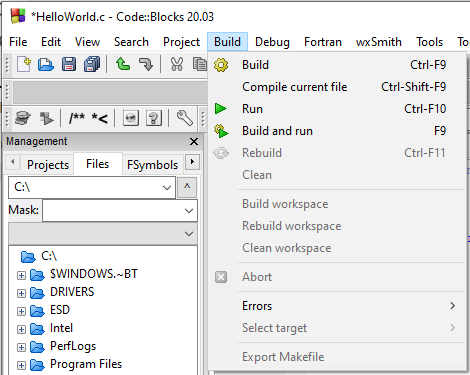
Task: Click the HTML documentation globe icon
Action: pyautogui.click(x=131, y=118)
